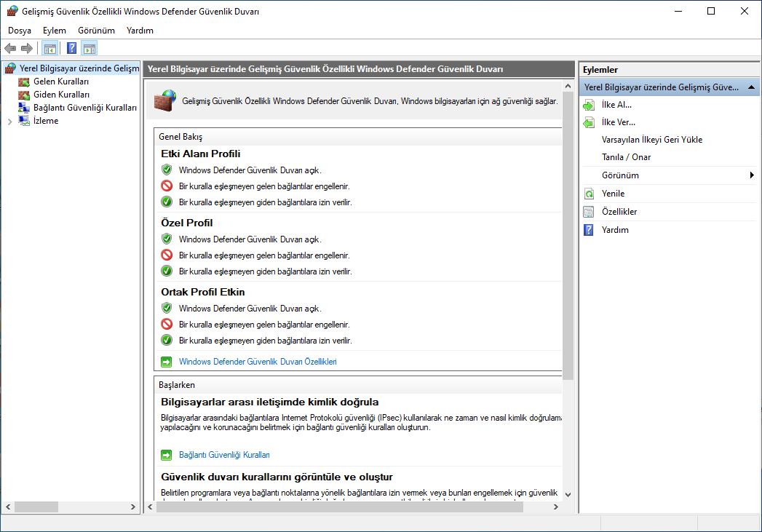This screenshot has height=532, width=762.
Task: Click left tree pane horizontal scroll left arrow
Action: (x=8, y=507)
